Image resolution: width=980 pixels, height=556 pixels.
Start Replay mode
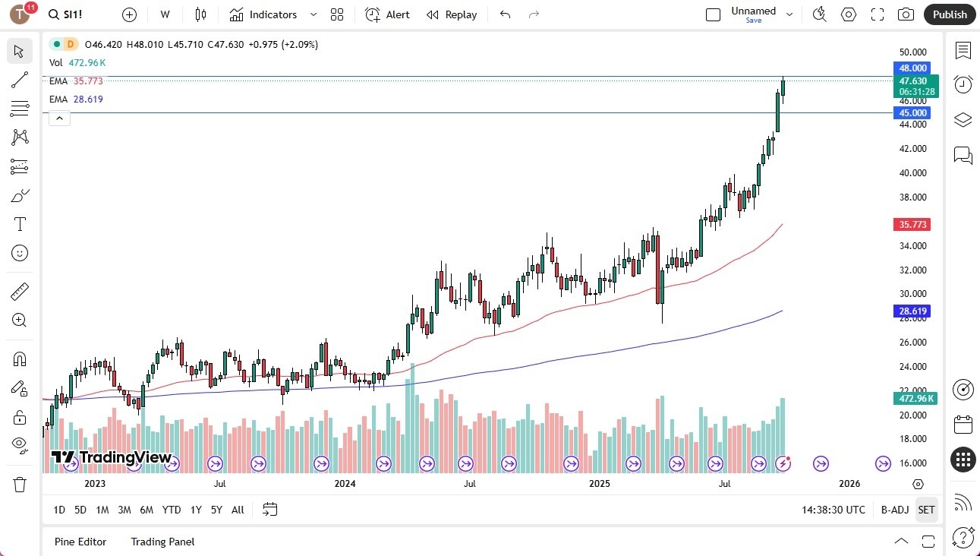click(452, 14)
